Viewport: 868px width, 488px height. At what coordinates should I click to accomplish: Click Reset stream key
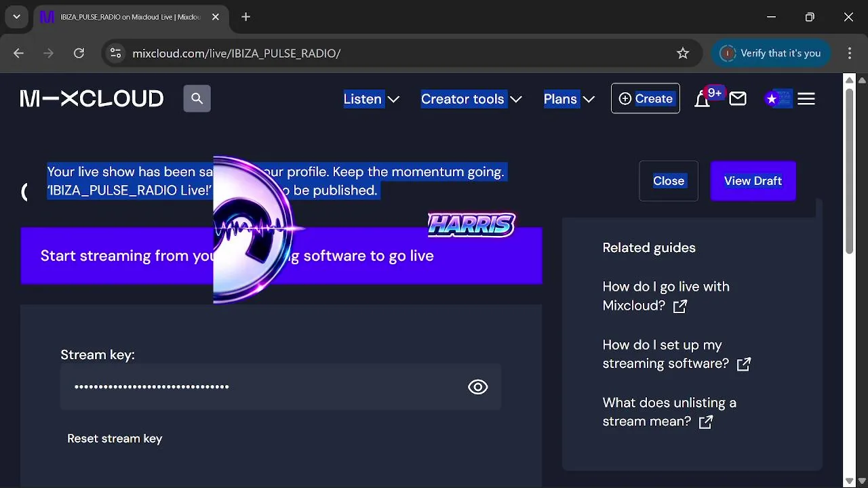115,439
